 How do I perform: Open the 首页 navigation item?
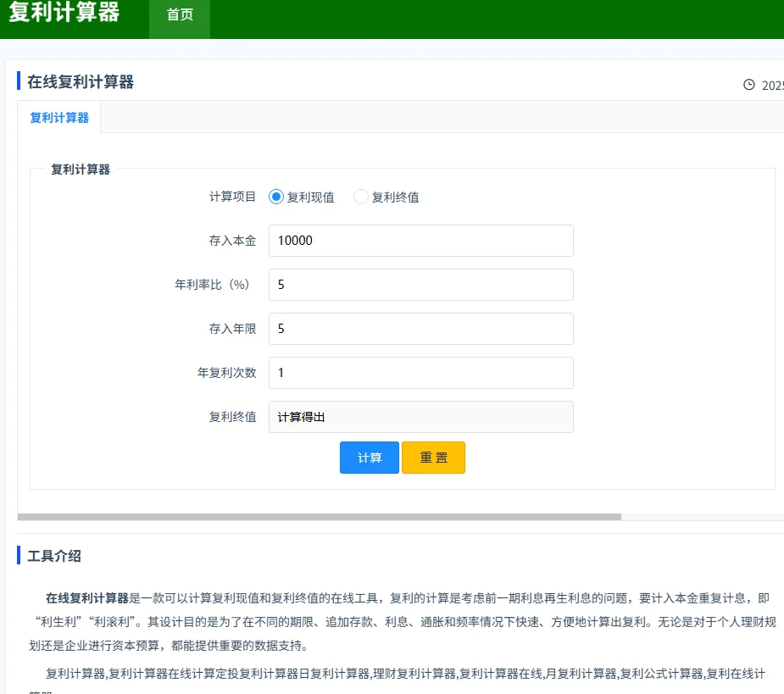pyautogui.click(x=180, y=14)
